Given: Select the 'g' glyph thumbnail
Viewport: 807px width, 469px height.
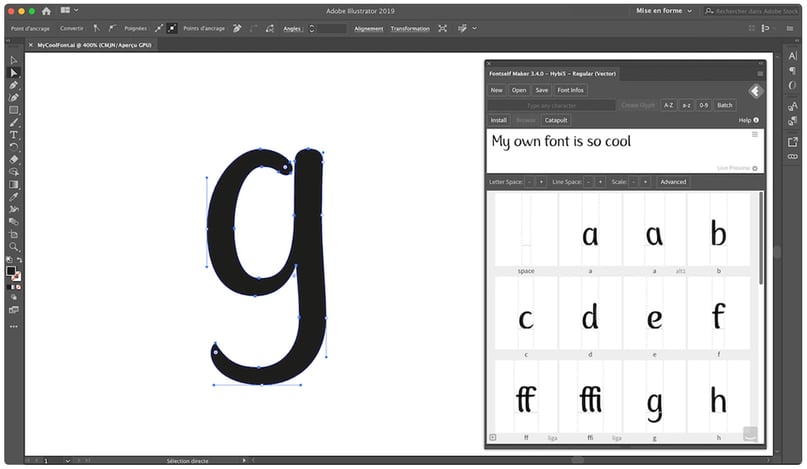Looking at the screenshot, I should coord(654,402).
